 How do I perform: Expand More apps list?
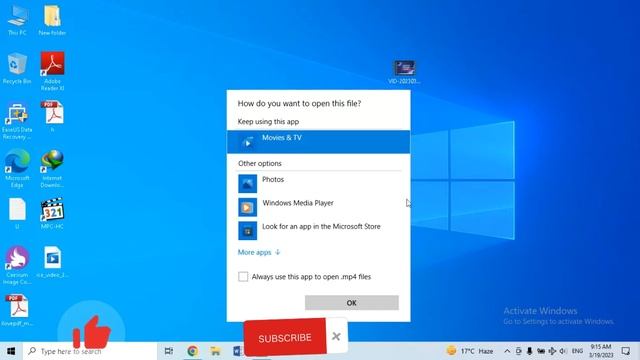(x=259, y=252)
